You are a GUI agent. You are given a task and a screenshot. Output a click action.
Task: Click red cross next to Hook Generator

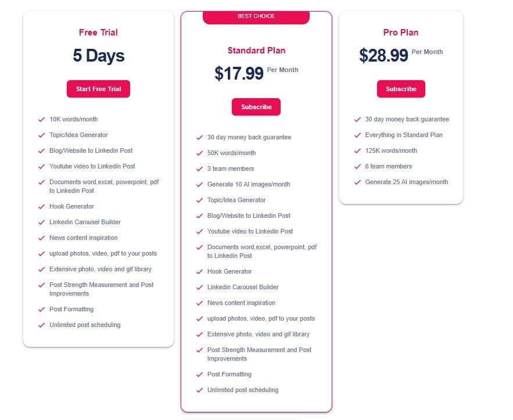41,206
